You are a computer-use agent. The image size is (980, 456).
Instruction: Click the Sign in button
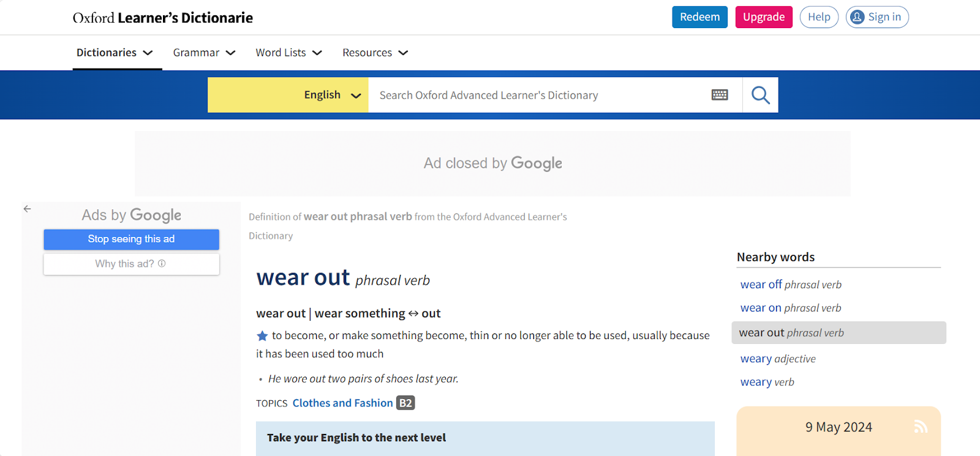(x=877, y=17)
